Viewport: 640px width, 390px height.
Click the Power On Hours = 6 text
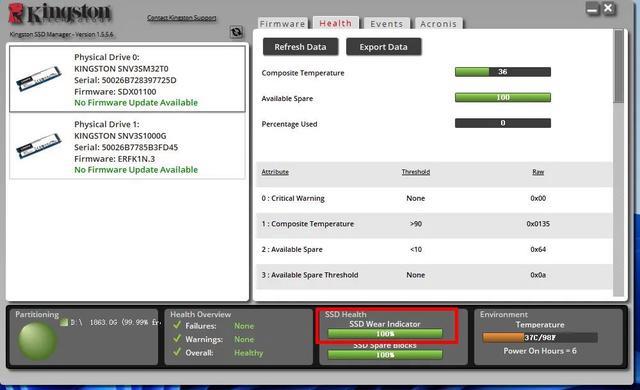pos(540,351)
